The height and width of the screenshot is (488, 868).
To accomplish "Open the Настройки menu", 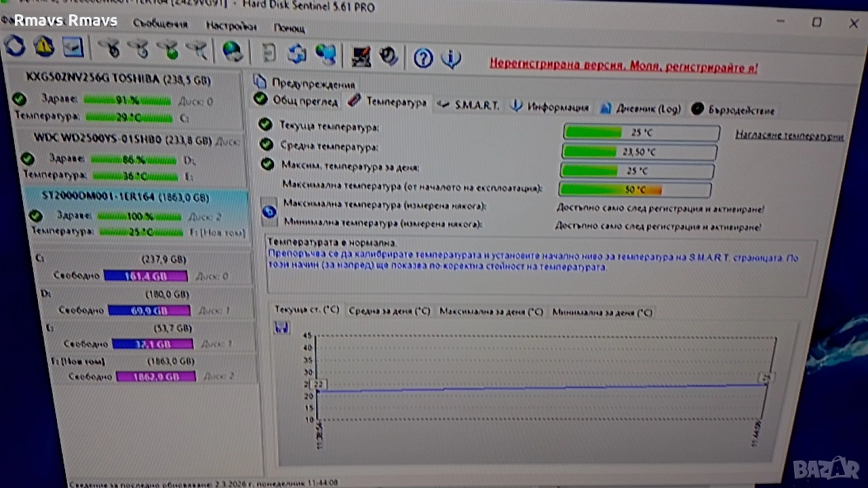I will pos(231,26).
